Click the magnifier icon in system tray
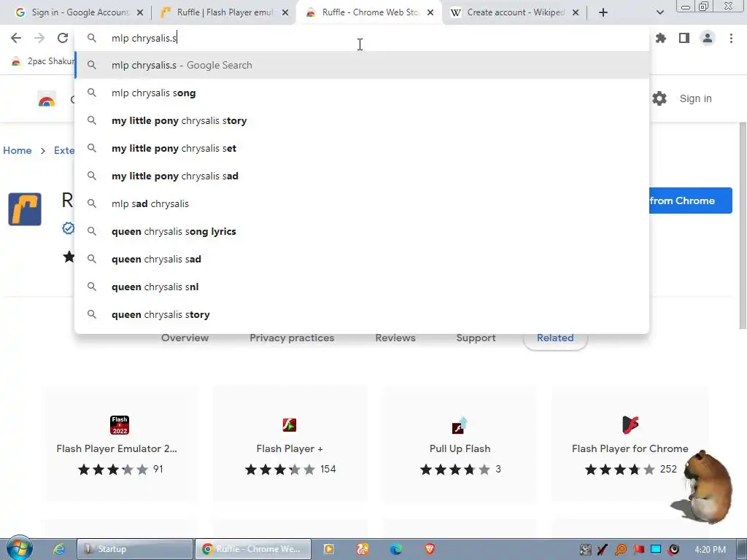The width and height of the screenshot is (747, 560). [620, 550]
